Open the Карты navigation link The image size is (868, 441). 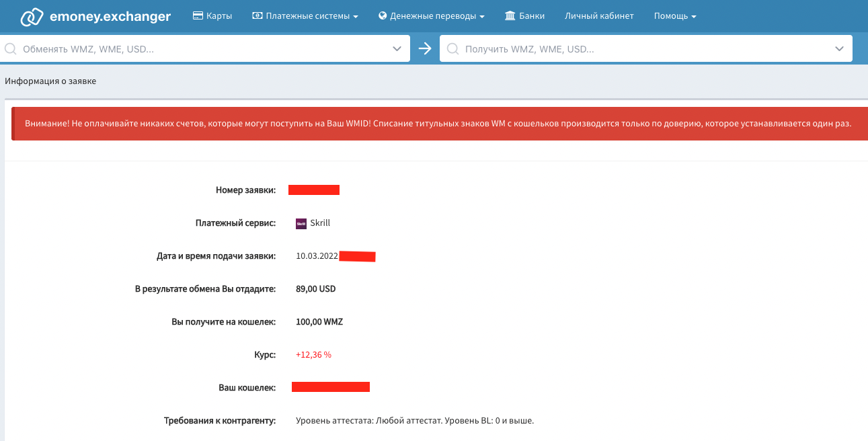[219, 16]
